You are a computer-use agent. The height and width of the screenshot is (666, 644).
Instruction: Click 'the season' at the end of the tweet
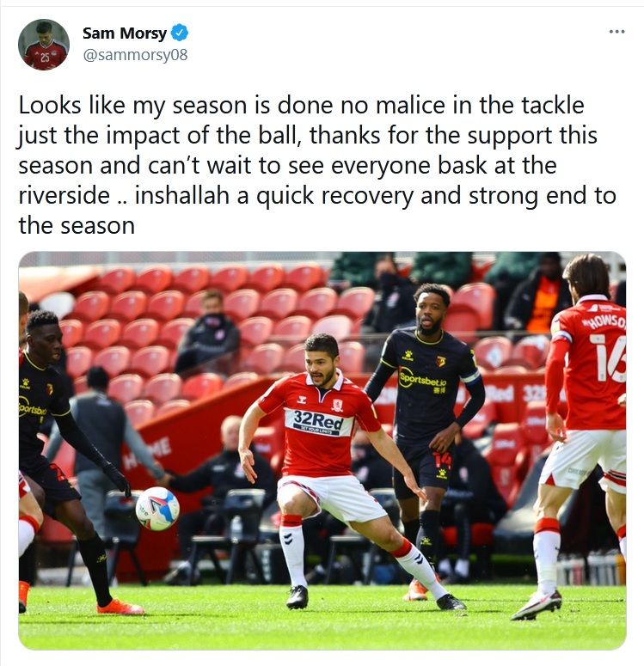tap(77, 225)
